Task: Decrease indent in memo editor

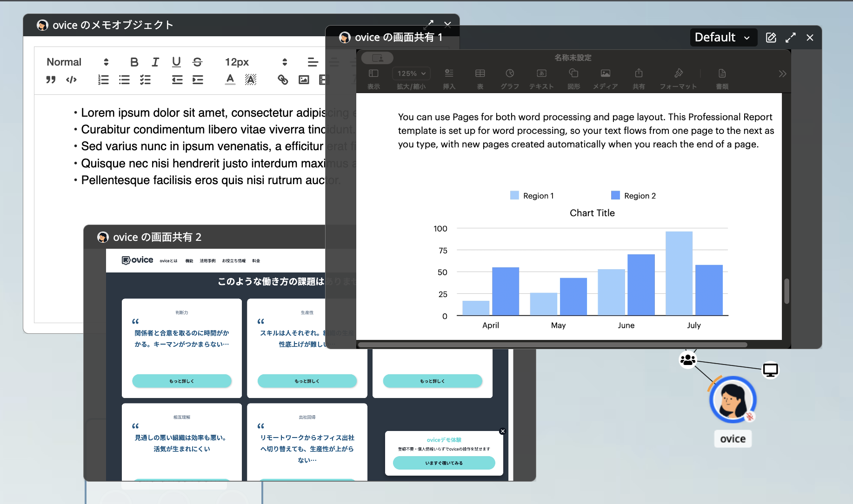Action: tap(177, 80)
